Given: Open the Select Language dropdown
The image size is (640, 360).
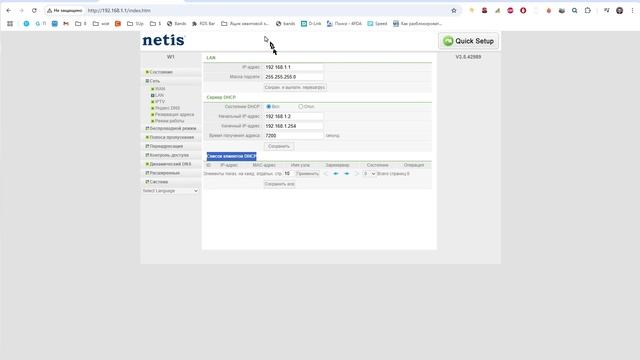Looking at the screenshot, I should click(170, 191).
